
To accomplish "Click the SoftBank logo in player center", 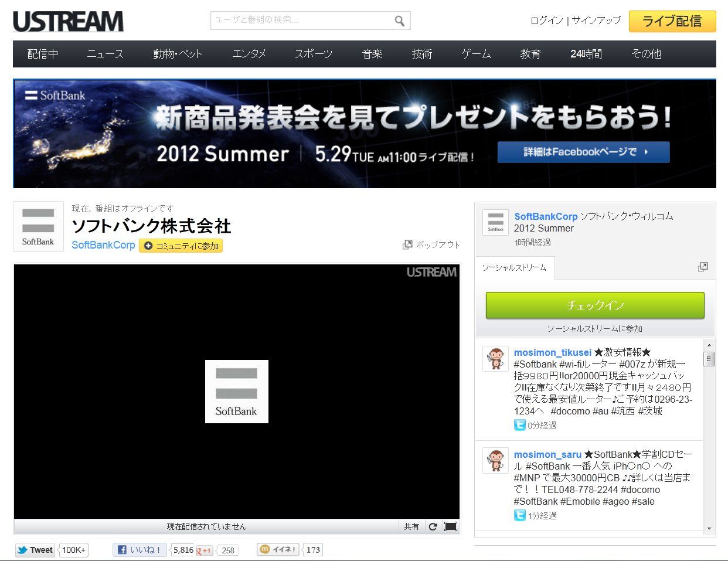I will tap(237, 392).
